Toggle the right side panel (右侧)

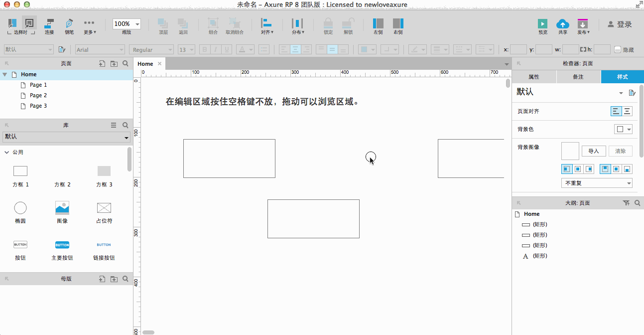coord(398,23)
